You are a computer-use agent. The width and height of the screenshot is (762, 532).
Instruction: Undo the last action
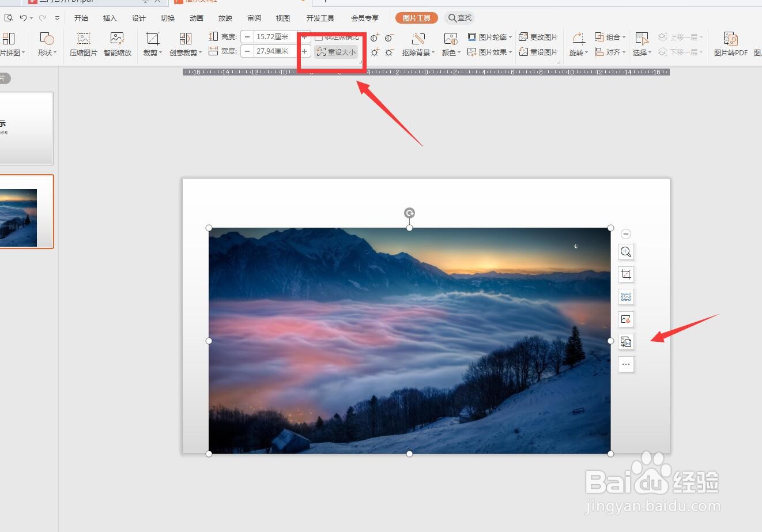23,18
